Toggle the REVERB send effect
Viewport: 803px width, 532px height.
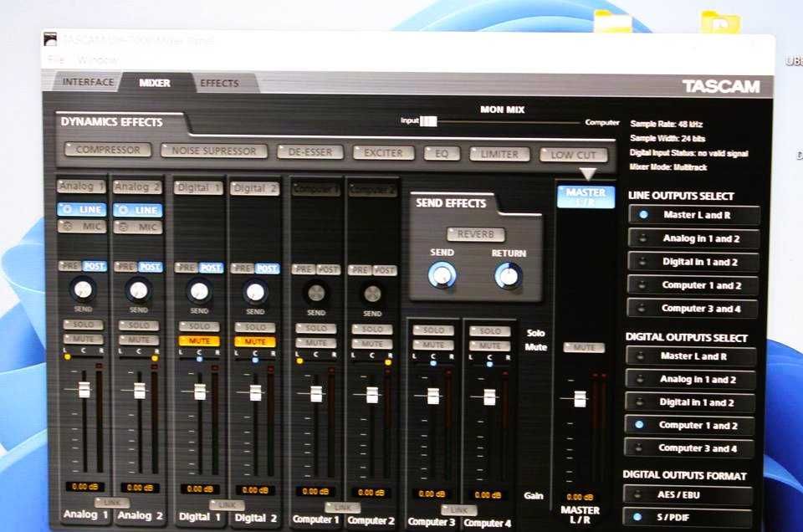(476, 234)
